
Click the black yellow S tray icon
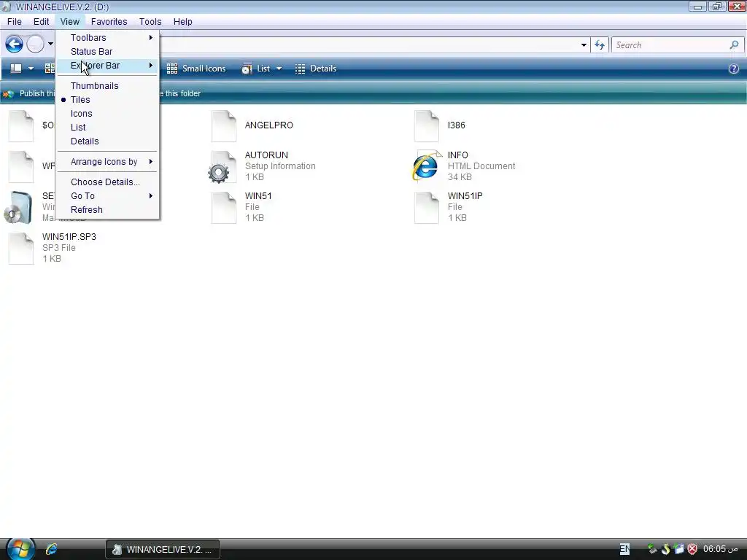click(x=666, y=550)
